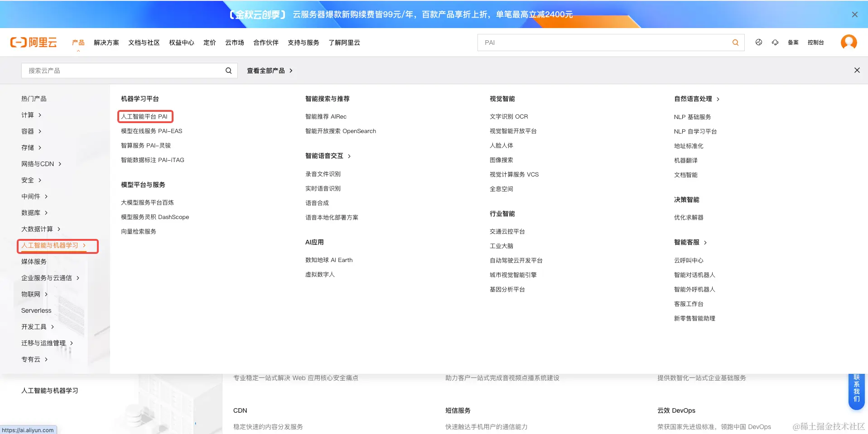Click the 查看全部产品 link
The width and height of the screenshot is (868, 434).
pos(270,71)
